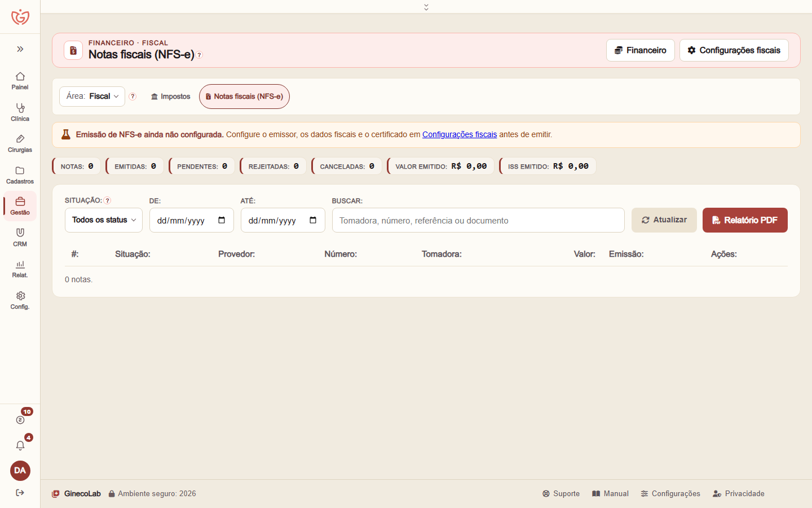Select the Gestão briefcase section

point(20,206)
